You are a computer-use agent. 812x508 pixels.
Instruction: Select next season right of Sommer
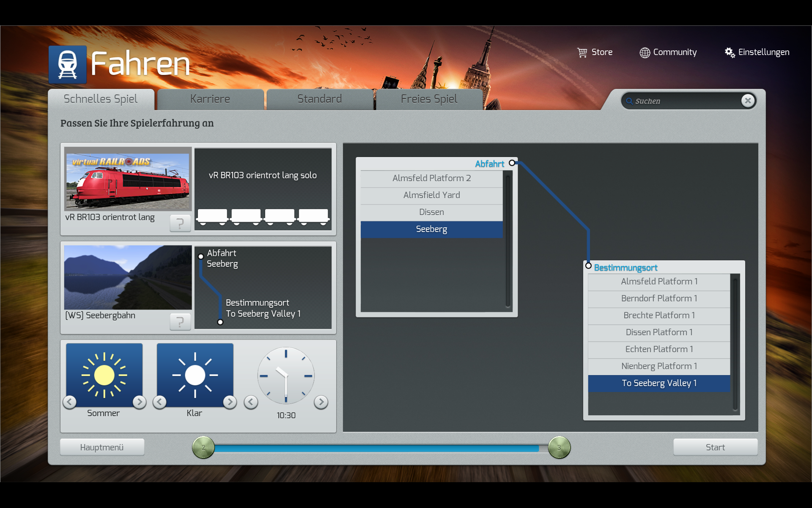(x=139, y=402)
